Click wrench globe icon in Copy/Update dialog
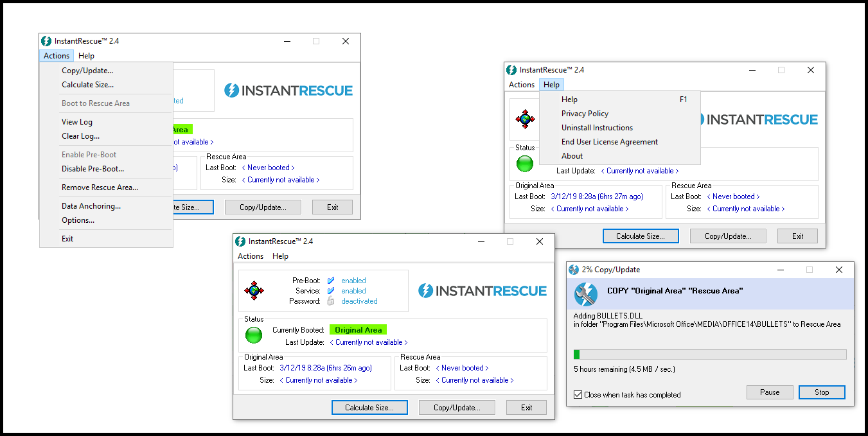Screen dimensions: 868x436 coord(586,294)
